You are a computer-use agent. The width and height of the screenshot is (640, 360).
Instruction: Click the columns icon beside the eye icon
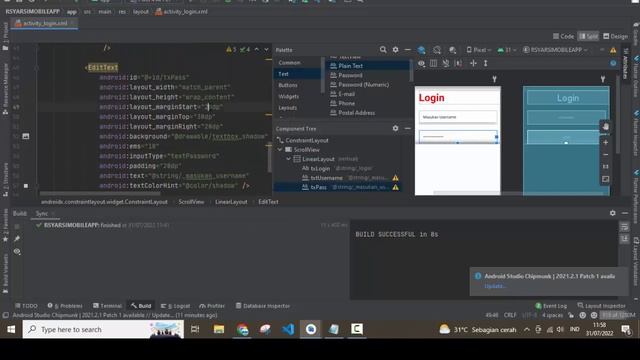[x=433, y=63]
